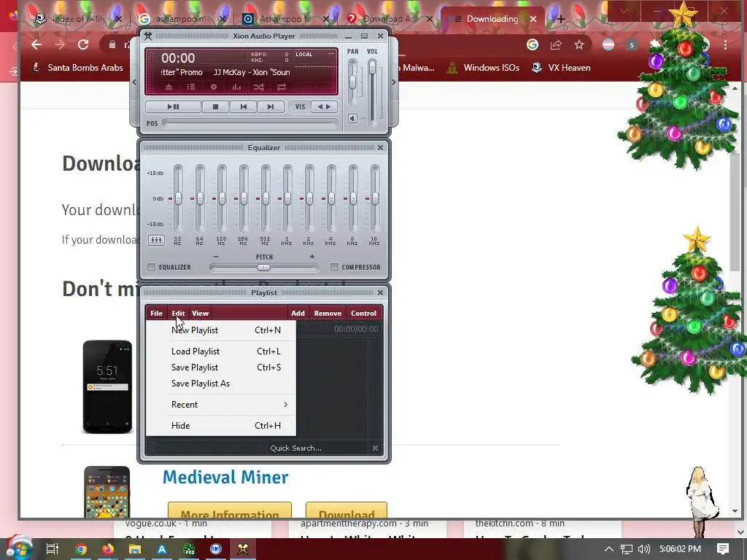
Task: Click the equalizer presets icon button
Action: pyautogui.click(x=156, y=240)
